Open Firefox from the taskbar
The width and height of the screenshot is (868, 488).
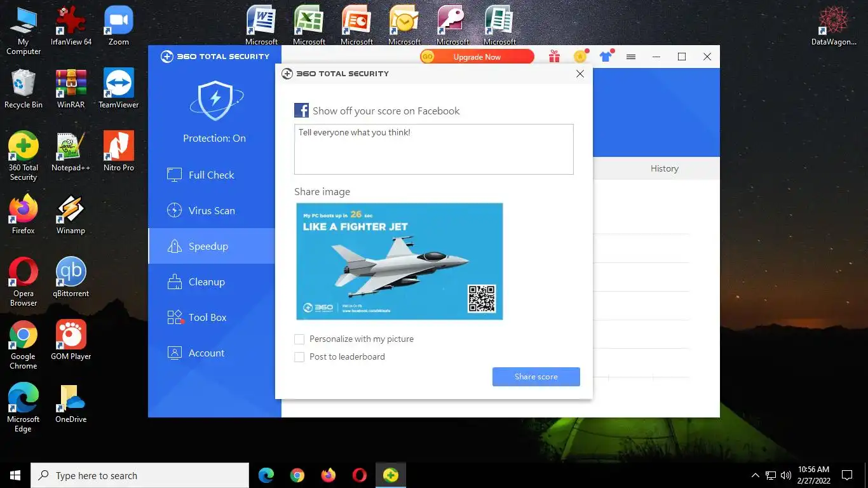click(329, 475)
